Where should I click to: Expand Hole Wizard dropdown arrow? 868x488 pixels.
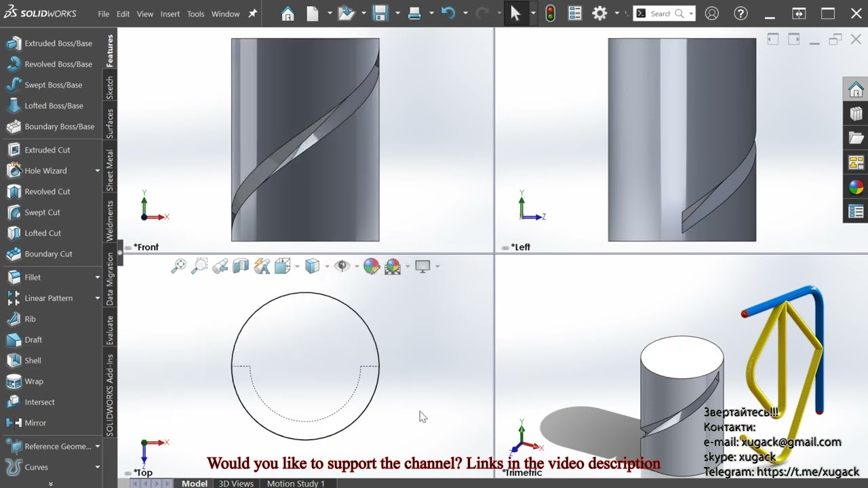tap(98, 171)
